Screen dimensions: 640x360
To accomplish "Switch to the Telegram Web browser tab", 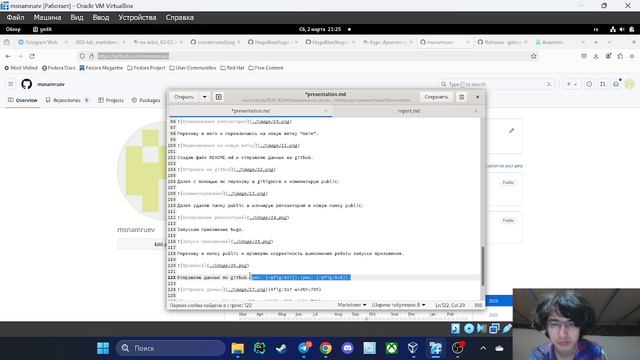I will click(x=42, y=42).
